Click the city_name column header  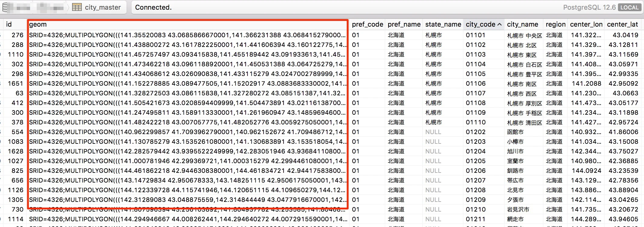coord(523,24)
